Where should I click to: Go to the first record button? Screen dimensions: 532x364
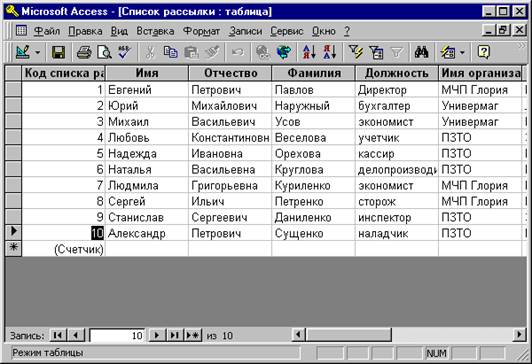pos(58,336)
